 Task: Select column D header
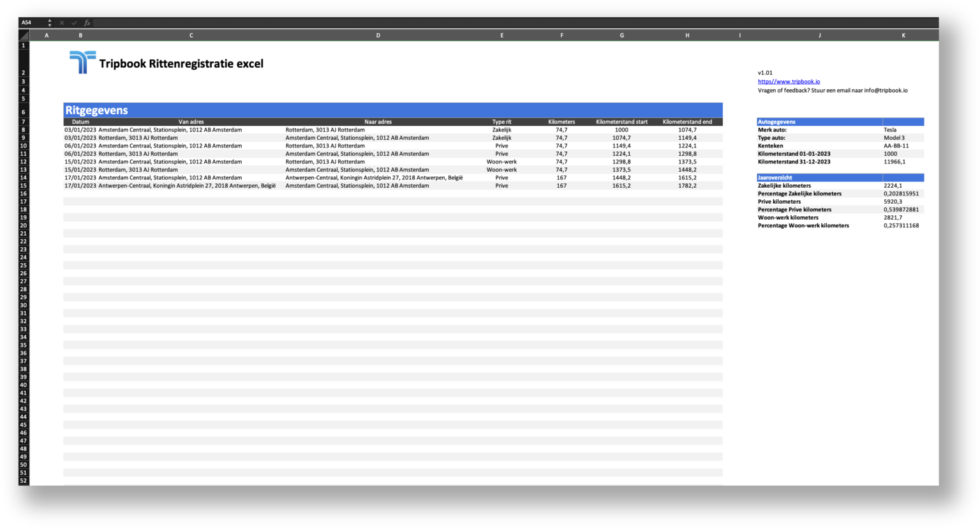(378, 36)
